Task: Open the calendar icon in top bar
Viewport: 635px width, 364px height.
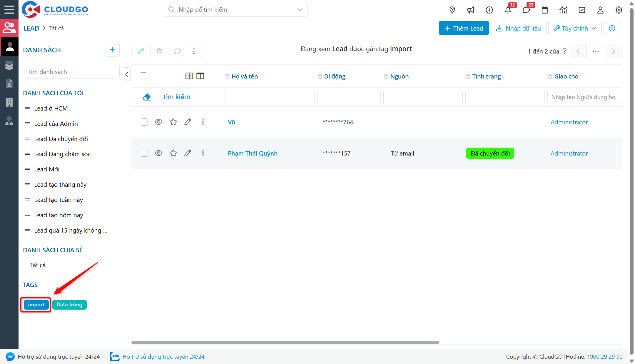Action: (x=545, y=10)
